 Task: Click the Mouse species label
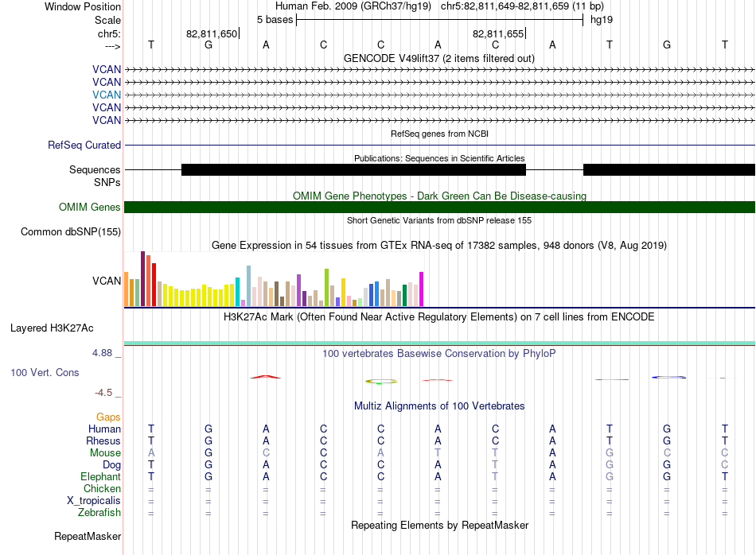tap(105, 453)
